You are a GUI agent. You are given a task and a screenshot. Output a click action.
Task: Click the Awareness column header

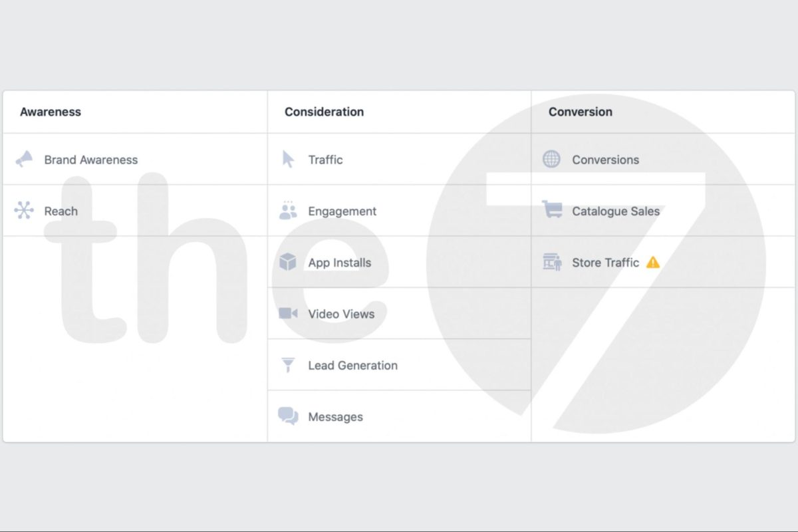tap(51, 112)
